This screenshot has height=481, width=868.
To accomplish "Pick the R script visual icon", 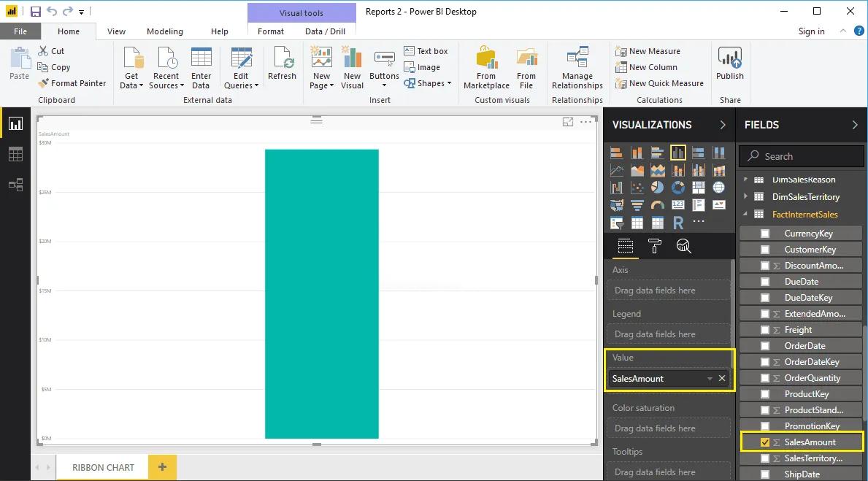I will point(678,223).
